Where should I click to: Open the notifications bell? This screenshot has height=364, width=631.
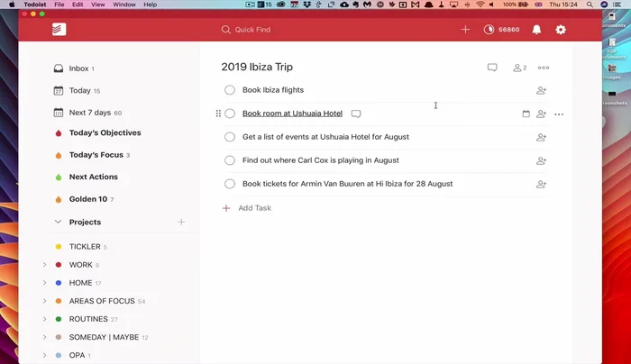tap(536, 30)
